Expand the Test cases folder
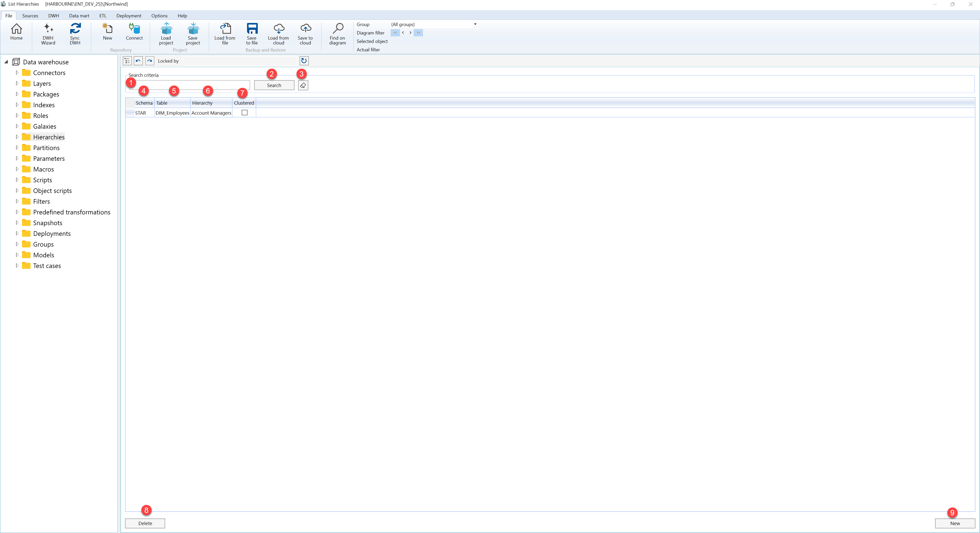The height and width of the screenshot is (533, 980). pos(17,265)
